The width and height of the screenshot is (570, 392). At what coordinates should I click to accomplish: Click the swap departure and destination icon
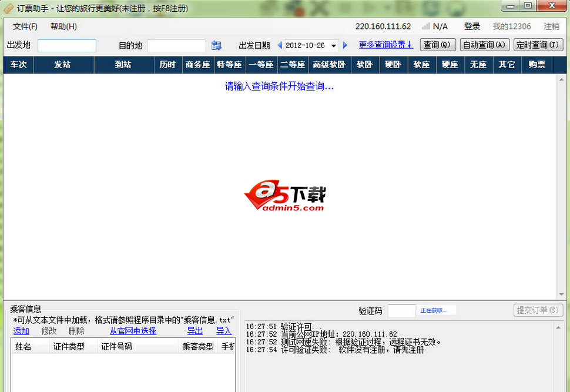[x=216, y=45]
